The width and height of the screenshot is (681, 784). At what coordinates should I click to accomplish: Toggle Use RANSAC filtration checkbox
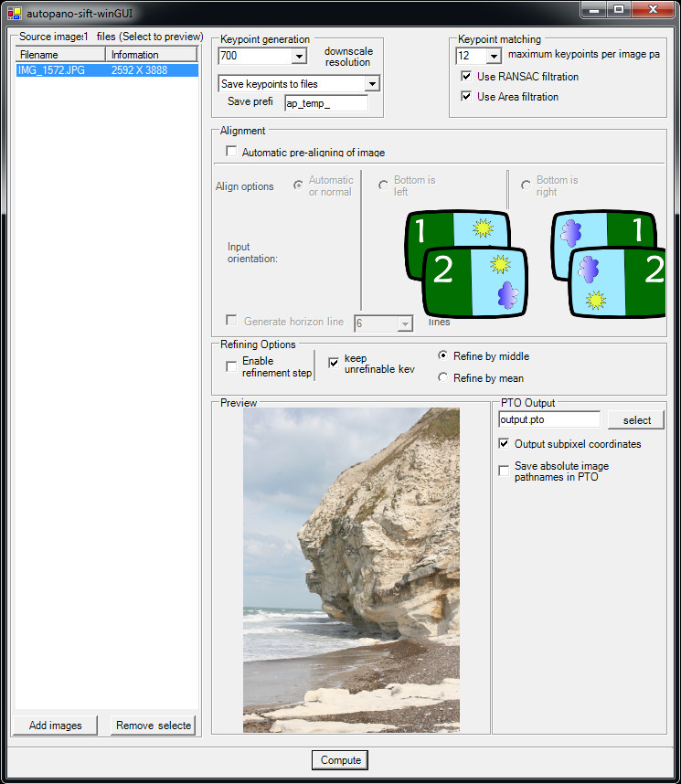pyautogui.click(x=466, y=76)
